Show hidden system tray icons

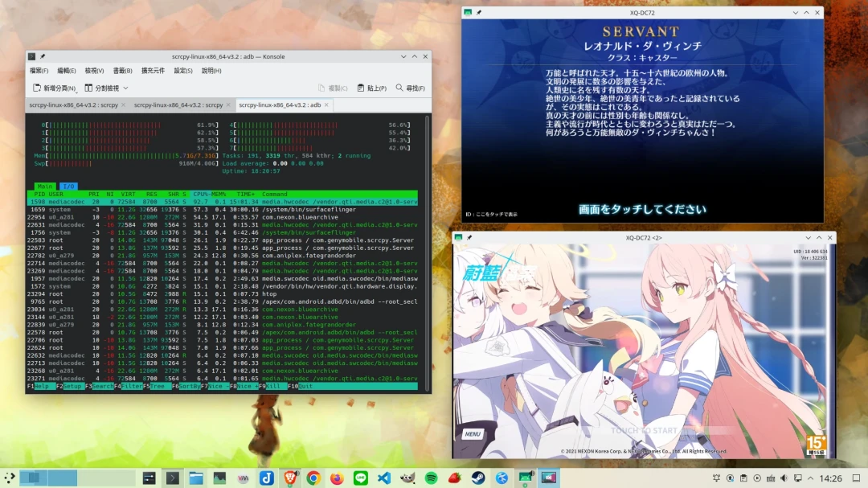pyautogui.click(x=813, y=478)
